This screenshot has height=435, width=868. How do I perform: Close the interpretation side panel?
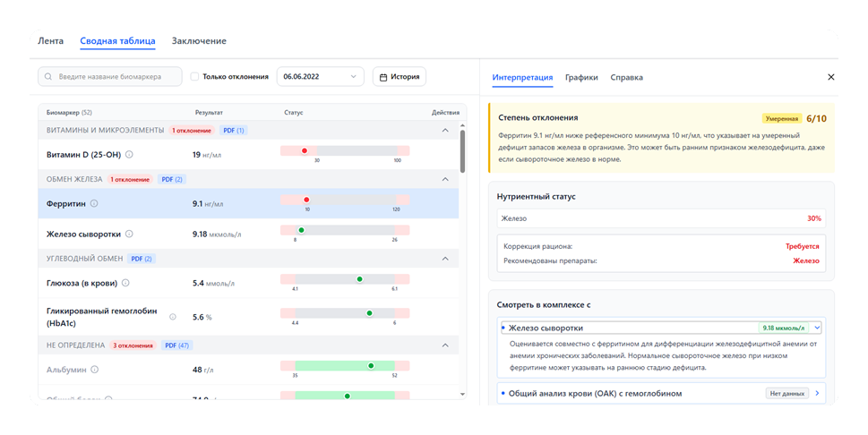click(x=831, y=77)
